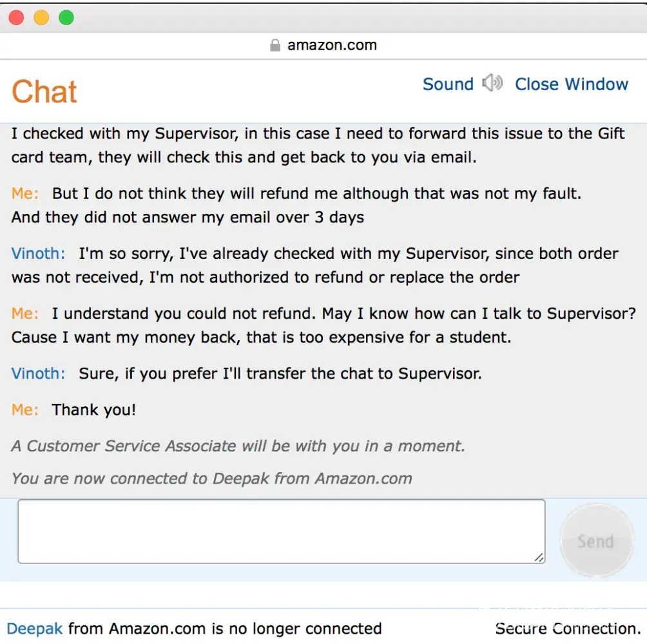647x644 pixels.
Task: Click Vinoth's name before "Sure, if you prefer"
Action: [38, 374]
